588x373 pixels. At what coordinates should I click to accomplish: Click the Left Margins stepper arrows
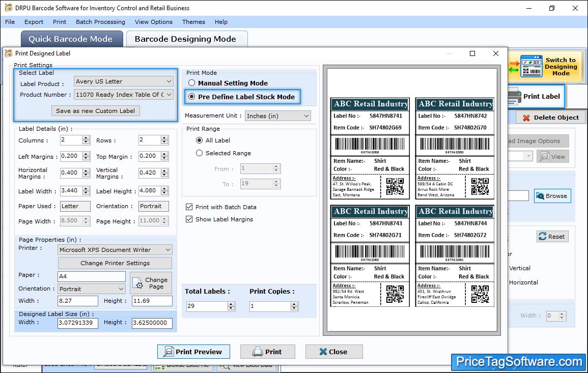[x=86, y=156]
